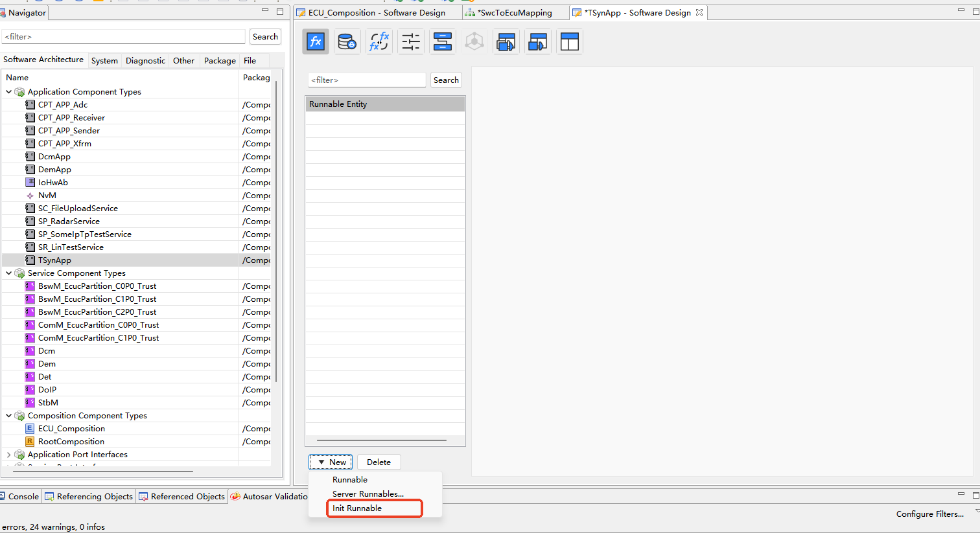Viewport: 980px width, 533px height.
Task: Open the New dropdown button
Action: [331, 462]
